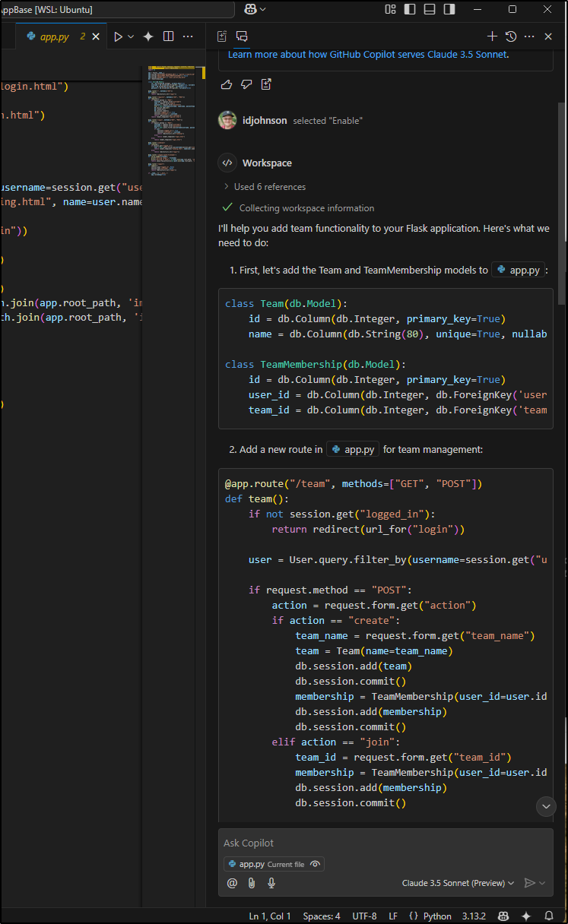568x924 pixels.
Task: Change the UTF-8 file encoding
Action: point(364,916)
